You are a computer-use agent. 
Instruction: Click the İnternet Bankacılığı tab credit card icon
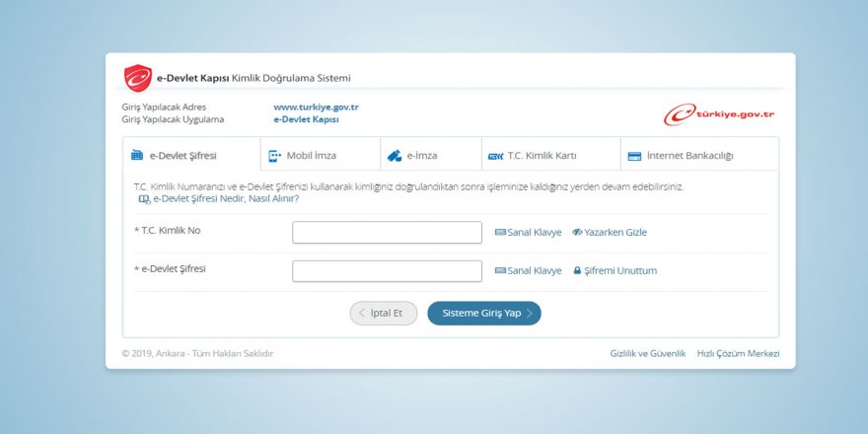click(634, 156)
